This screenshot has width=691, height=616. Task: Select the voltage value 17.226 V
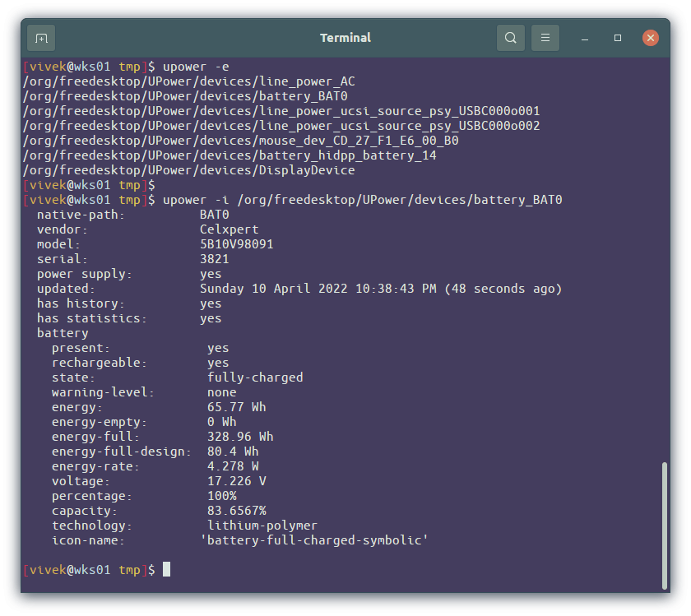(235, 480)
